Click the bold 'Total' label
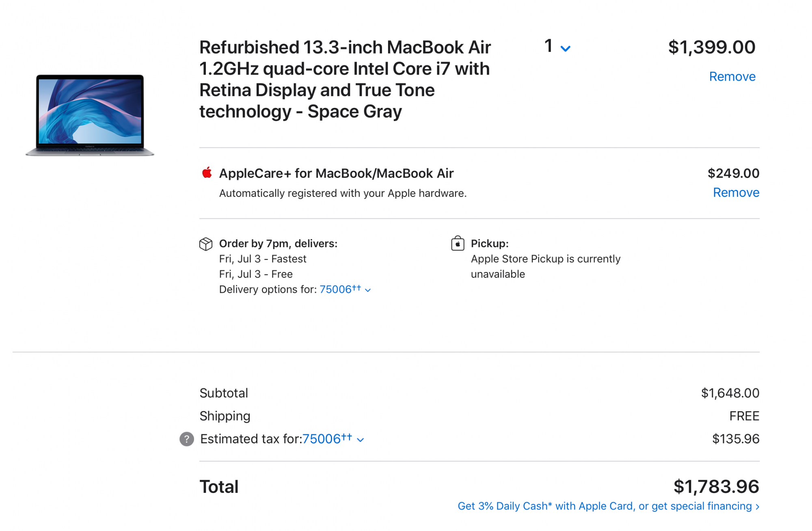The width and height of the screenshot is (812, 531). pyautogui.click(x=219, y=486)
